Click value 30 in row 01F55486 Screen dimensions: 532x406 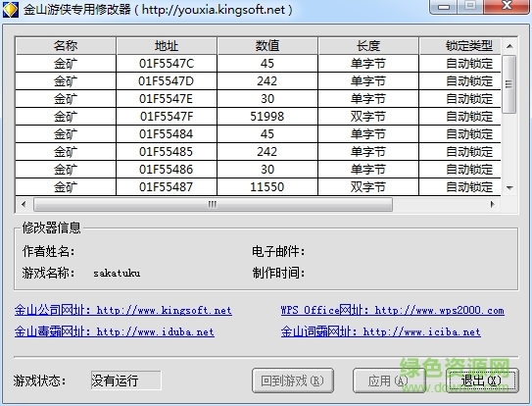pyautogui.click(x=267, y=170)
